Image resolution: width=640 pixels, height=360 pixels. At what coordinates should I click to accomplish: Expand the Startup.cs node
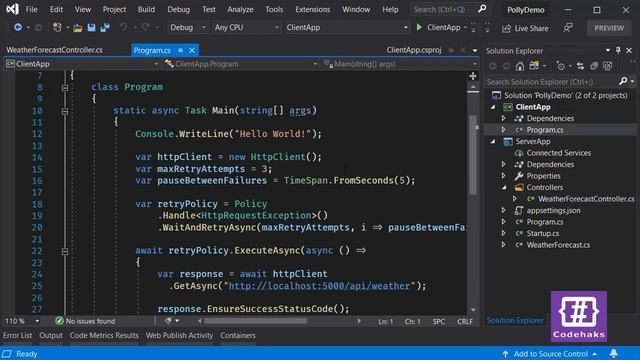coord(504,233)
